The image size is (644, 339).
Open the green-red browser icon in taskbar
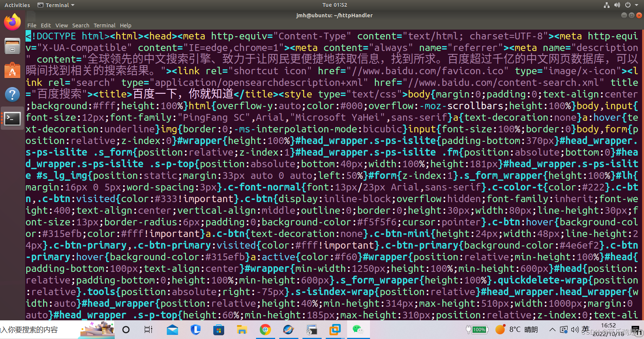[x=265, y=330]
